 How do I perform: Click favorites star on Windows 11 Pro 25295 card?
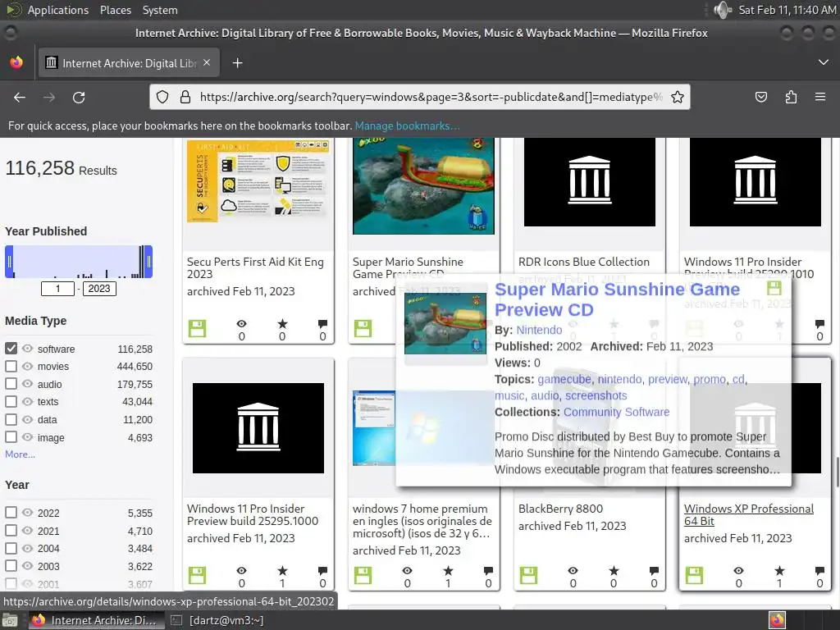tap(282, 571)
